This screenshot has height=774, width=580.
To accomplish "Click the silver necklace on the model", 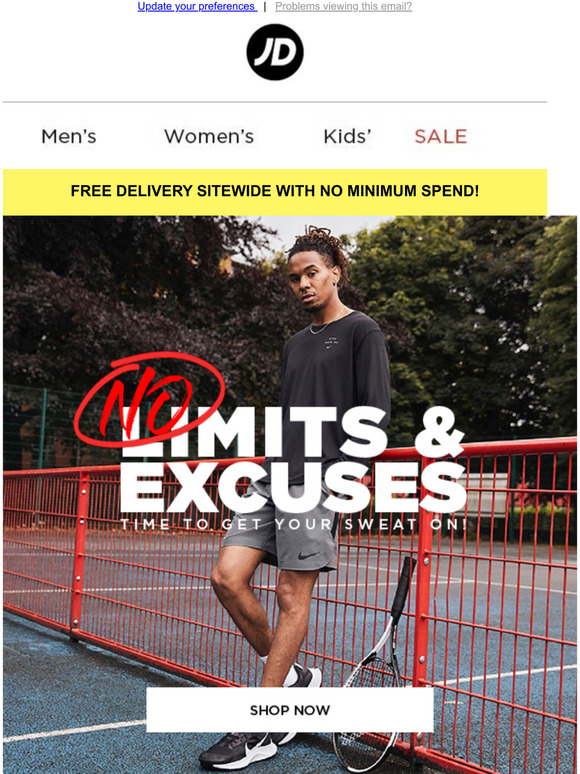I will tap(327, 321).
